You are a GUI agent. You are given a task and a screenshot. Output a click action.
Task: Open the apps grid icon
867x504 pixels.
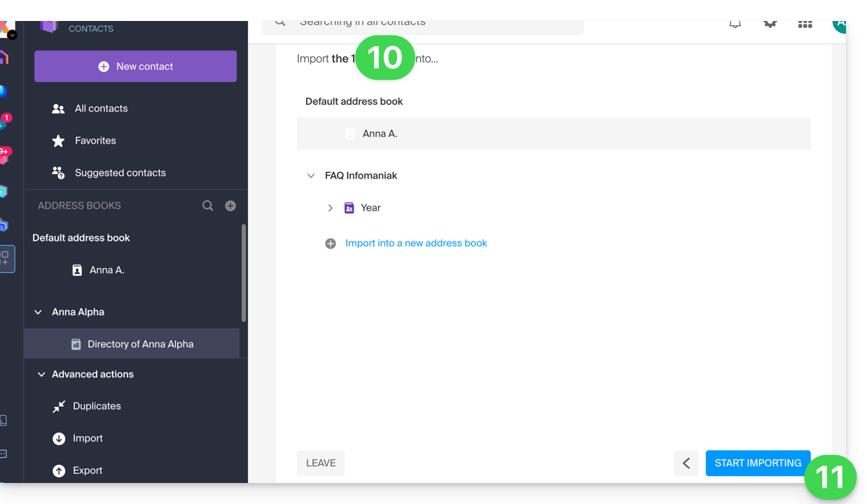point(805,24)
